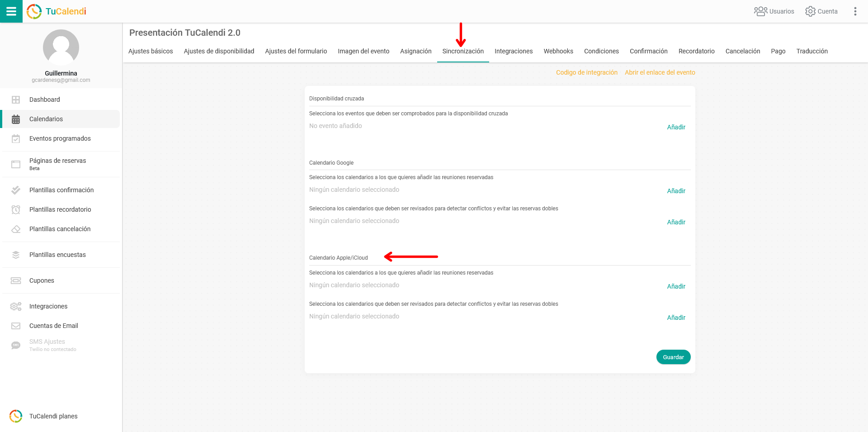Screen dimensions: 868x432
Task: Open the hamburger menu icon
Action: (x=11, y=11)
